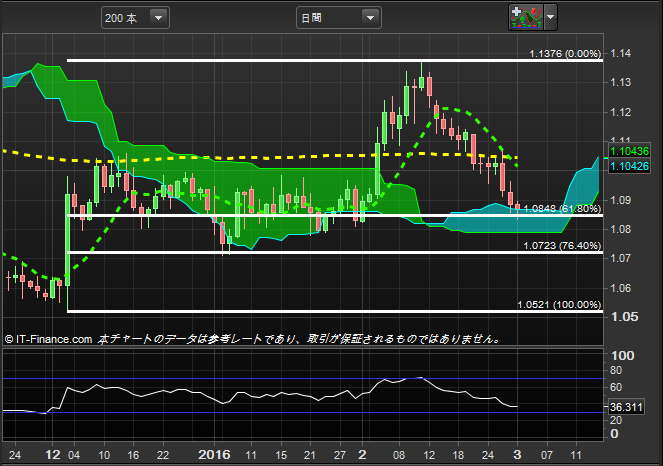Click the IT-Finance.com copyright text
This screenshot has height=466, width=663.
click(48, 339)
